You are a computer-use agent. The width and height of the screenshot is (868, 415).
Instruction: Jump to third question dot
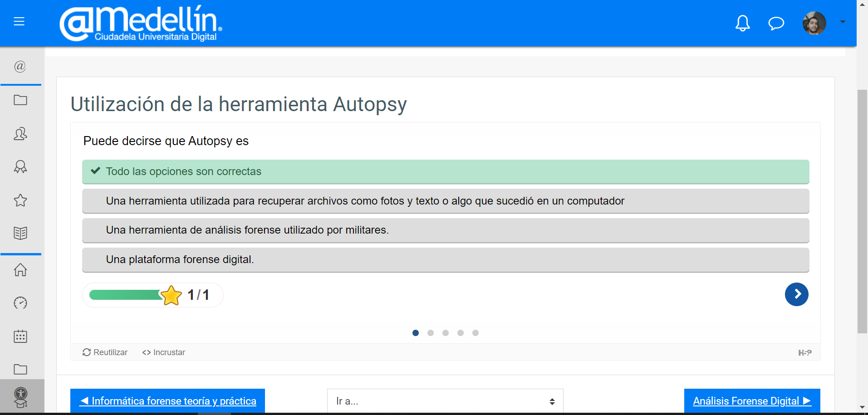pos(446,333)
